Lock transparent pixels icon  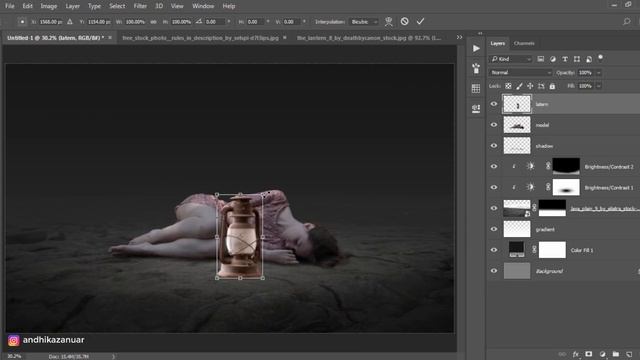click(508, 86)
